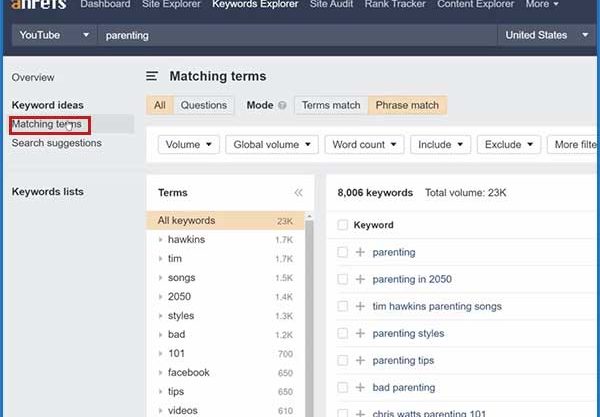The height and width of the screenshot is (417, 600).
Task: Go to Overview in sidebar
Action: pos(33,77)
